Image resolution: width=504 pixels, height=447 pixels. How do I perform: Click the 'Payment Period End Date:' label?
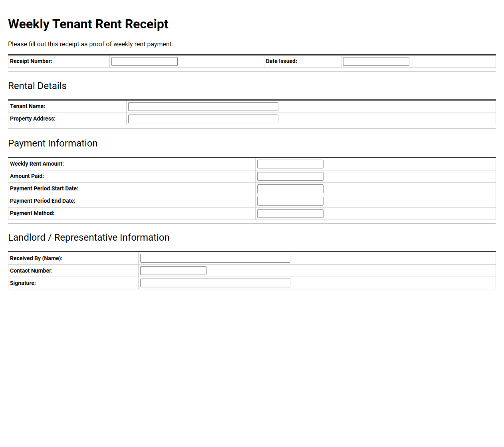click(43, 201)
